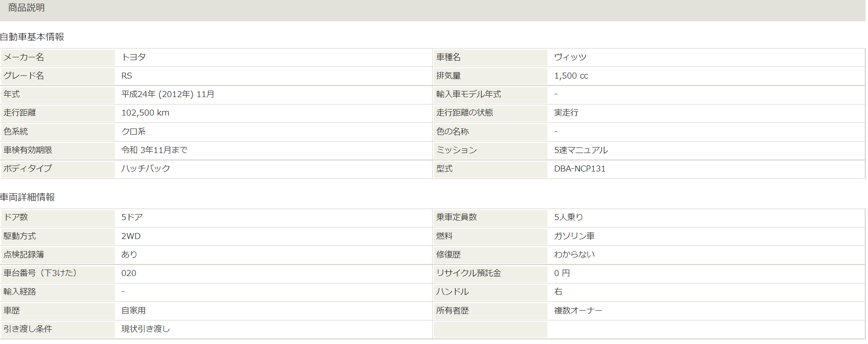Image resolution: width=868 pixels, height=344 pixels.
Task: Click the 現状引き渡し delivery condition value
Action: [x=146, y=329]
